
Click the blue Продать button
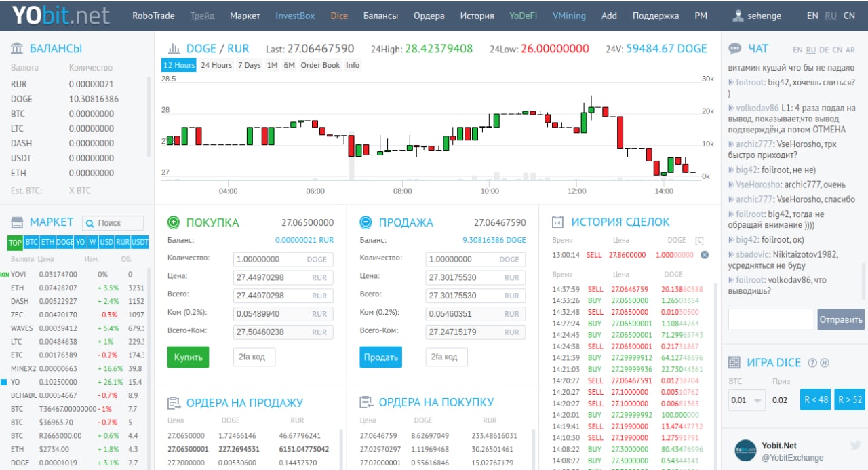tap(380, 357)
